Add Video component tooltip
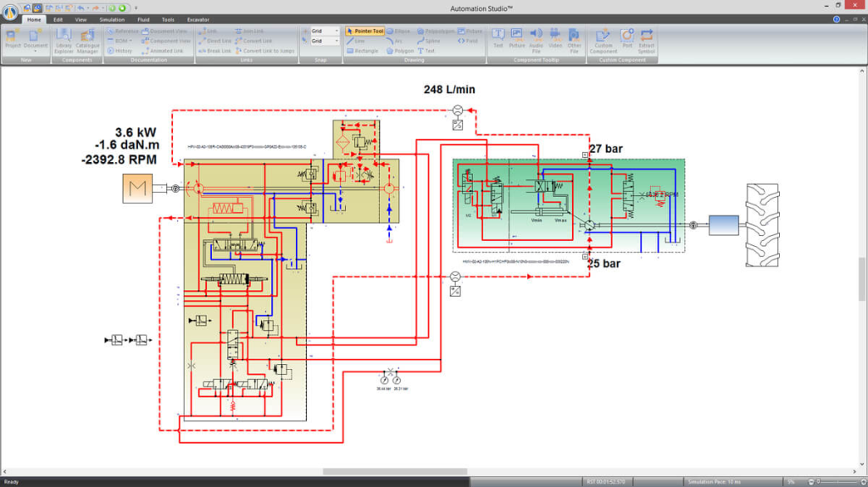This screenshot has height=487, width=868. click(x=554, y=37)
